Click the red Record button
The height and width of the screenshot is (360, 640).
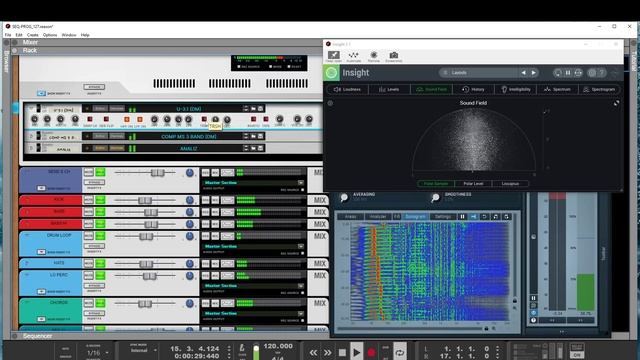pos(371,352)
